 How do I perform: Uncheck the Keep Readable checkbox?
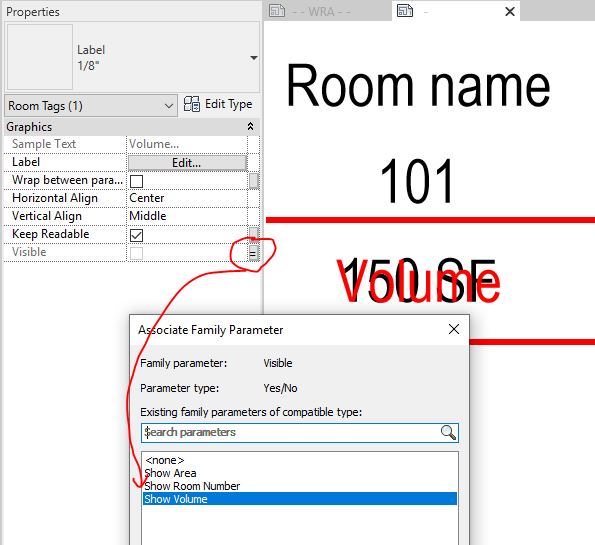pos(136,235)
